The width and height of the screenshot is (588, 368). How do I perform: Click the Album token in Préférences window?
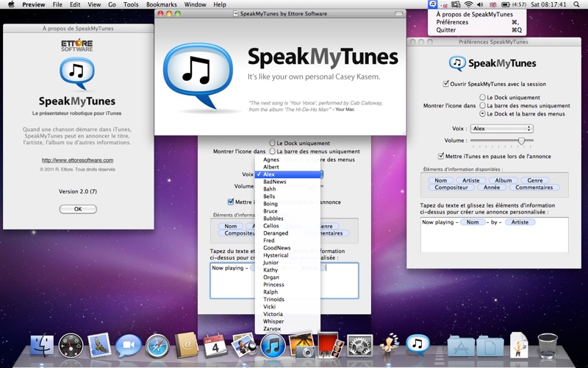tap(503, 180)
